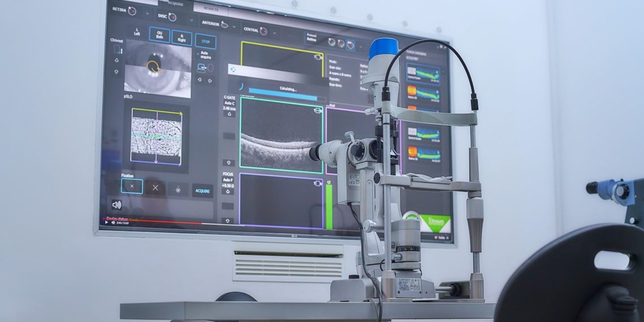Select the starburst fixation target

click(178, 189)
